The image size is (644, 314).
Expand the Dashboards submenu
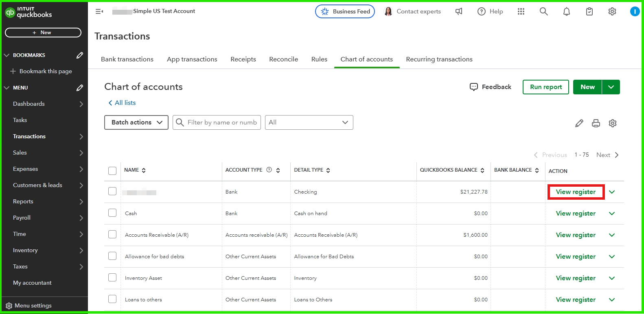pyautogui.click(x=81, y=104)
